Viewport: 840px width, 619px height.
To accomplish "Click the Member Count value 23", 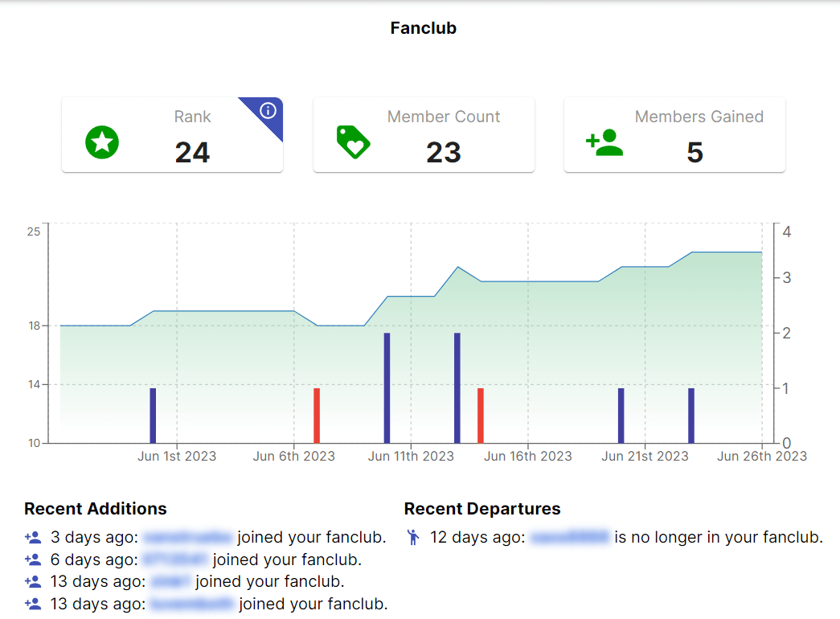I will tap(444, 152).
